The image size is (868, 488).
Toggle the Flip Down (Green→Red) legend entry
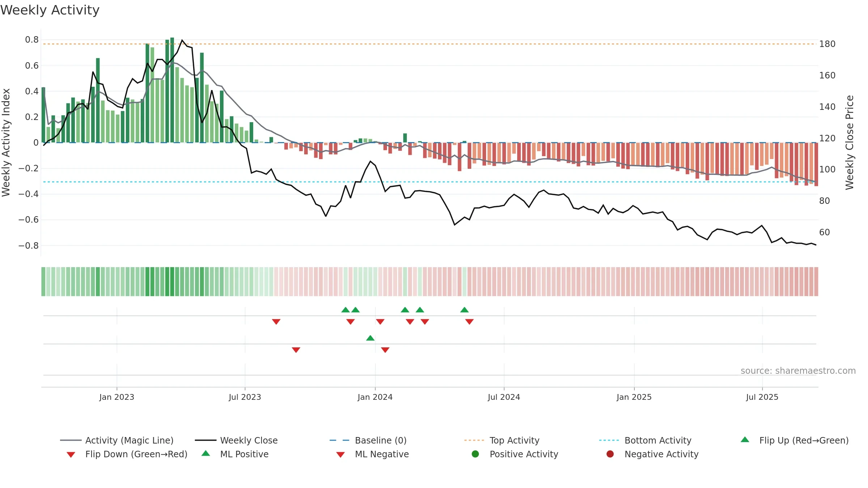tap(127, 454)
